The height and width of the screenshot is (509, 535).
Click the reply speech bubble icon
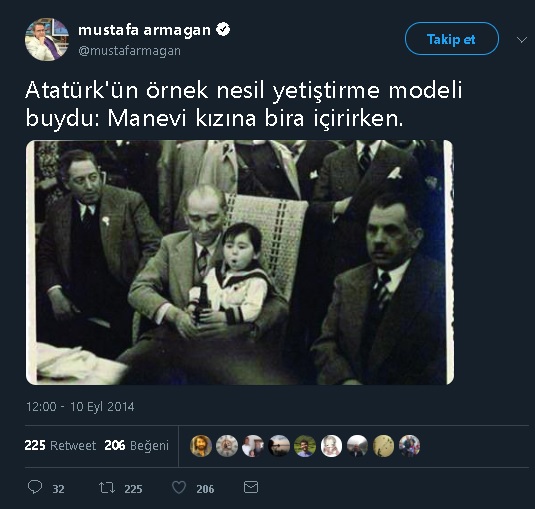tap(35, 487)
